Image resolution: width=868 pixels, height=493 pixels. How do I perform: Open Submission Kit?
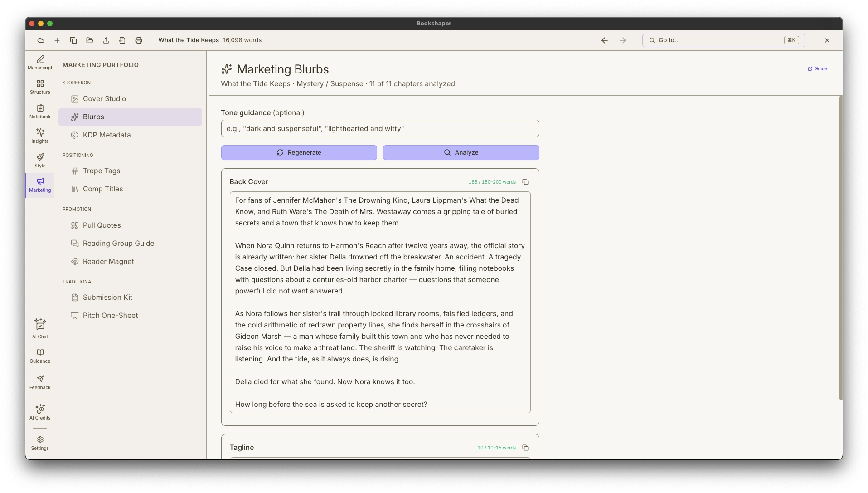point(130,298)
